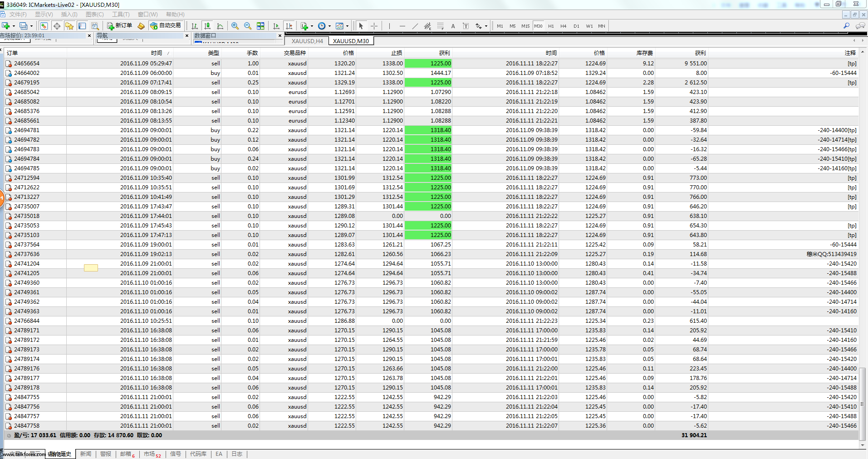Draw a trendline
This screenshot has height=459, width=868.
tap(415, 26)
